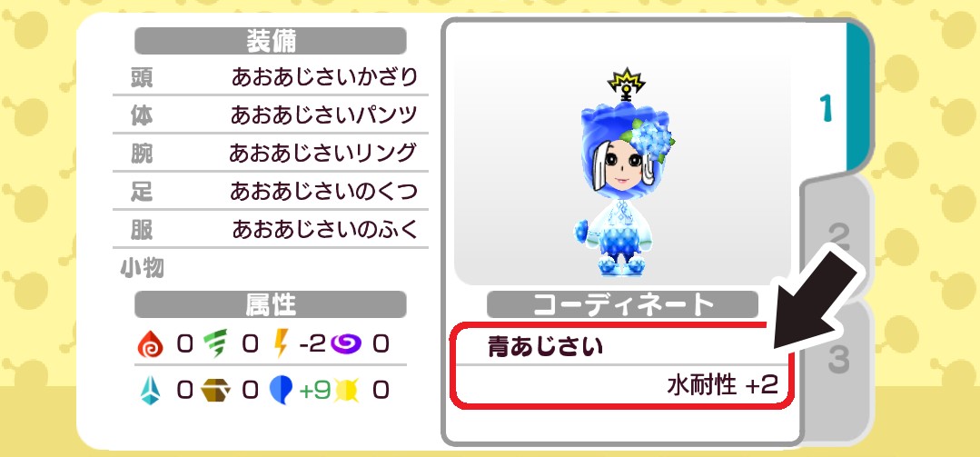Select the 頭 あおあじさいかざり equipment row
The image size is (980, 457).
(x=271, y=77)
